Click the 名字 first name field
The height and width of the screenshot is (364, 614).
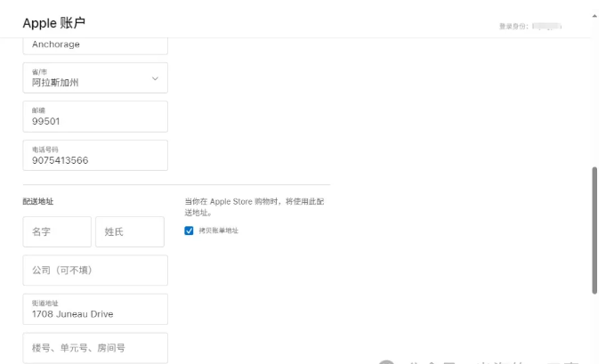coord(57,232)
